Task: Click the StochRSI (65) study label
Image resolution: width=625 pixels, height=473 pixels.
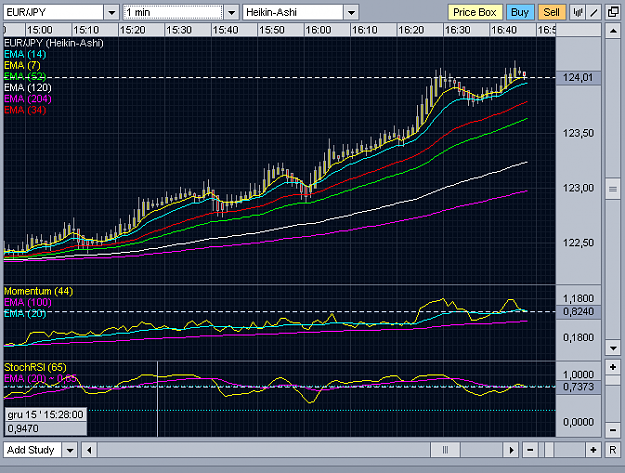Action: pyautogui.click(x=35, y=367)
